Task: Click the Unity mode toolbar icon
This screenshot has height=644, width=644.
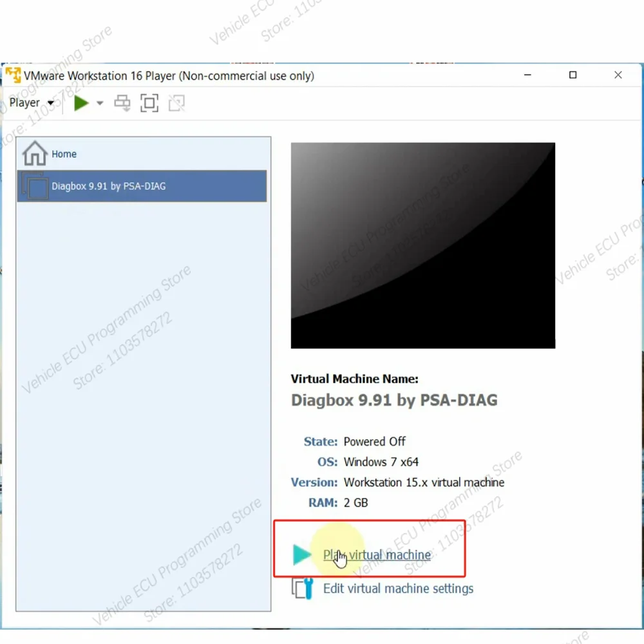Action: pyautogui.click(x=176, y=102)
